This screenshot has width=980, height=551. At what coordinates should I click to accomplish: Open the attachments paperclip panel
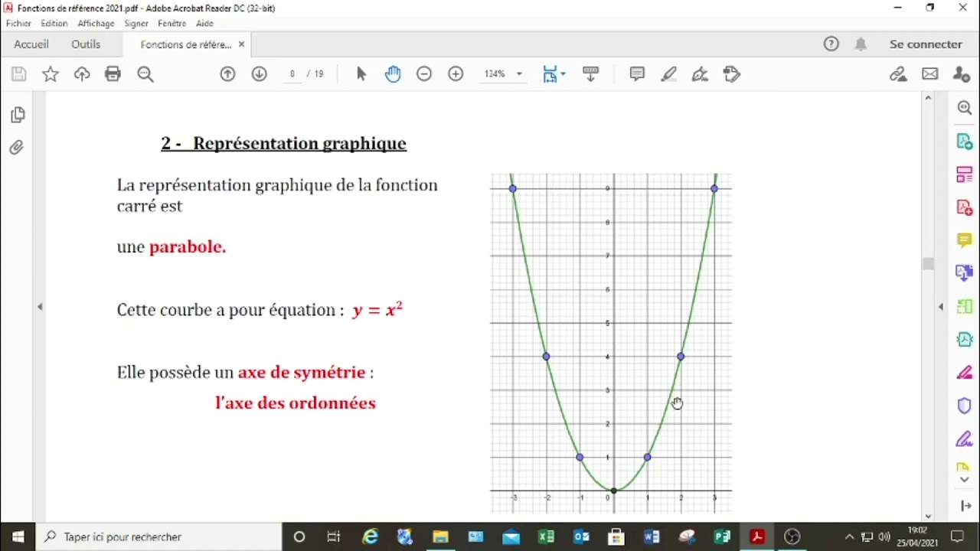click(17, 148)
